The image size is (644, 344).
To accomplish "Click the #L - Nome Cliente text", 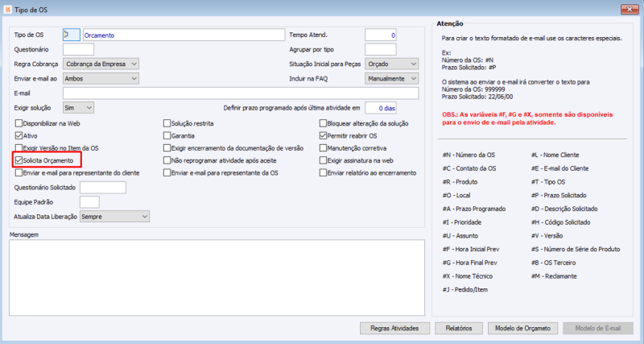I will (555, 155).
